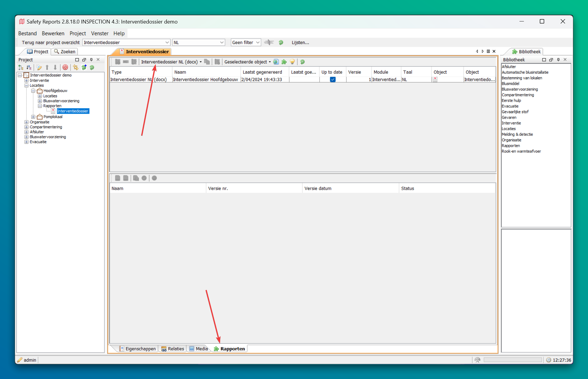Pin the Bibliotheek panel

pos(558,60)
